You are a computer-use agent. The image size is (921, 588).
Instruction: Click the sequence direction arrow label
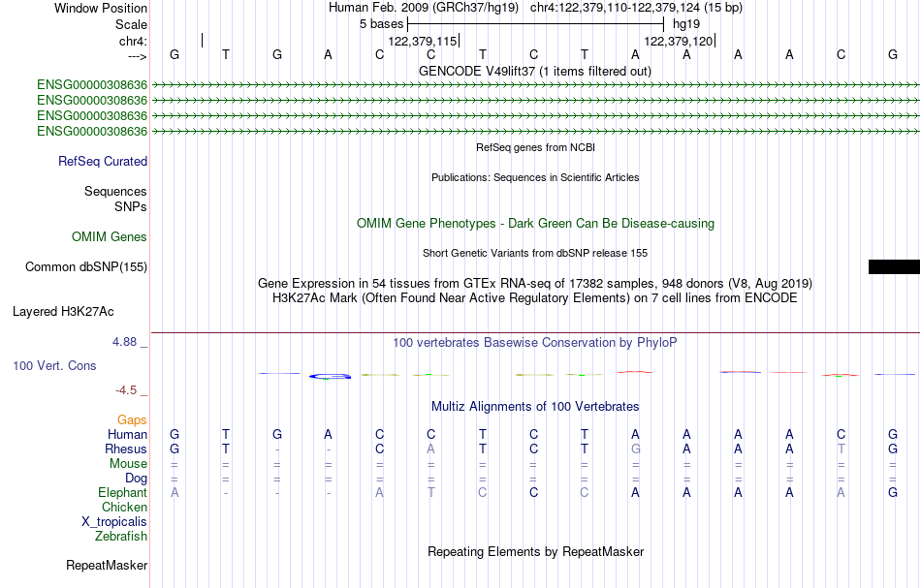coord(138,56)
